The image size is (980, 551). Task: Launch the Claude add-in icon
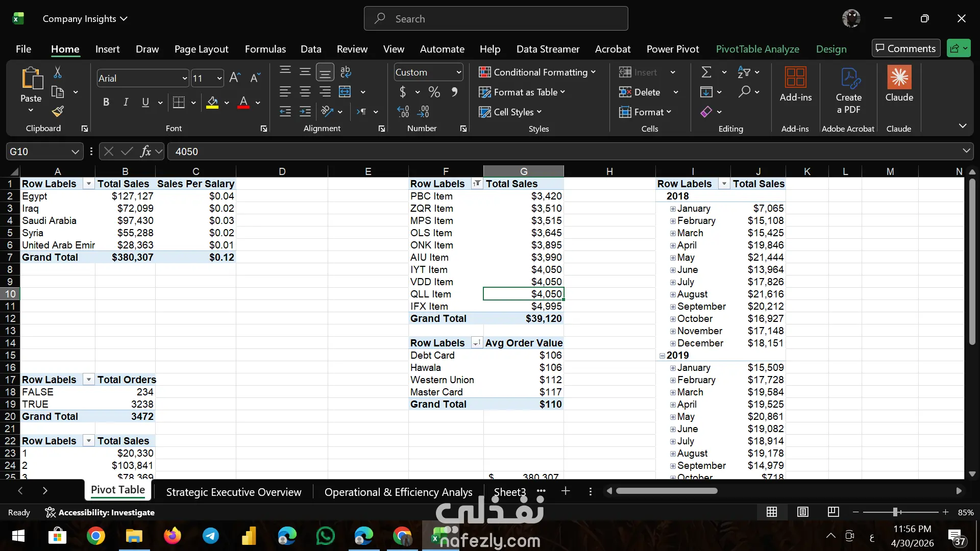899,78
